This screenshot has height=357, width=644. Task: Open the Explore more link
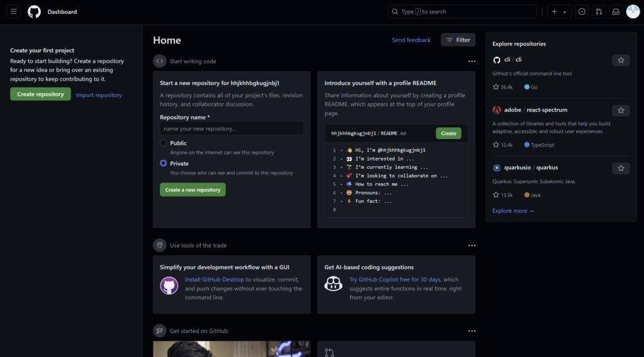pos(513,210)
